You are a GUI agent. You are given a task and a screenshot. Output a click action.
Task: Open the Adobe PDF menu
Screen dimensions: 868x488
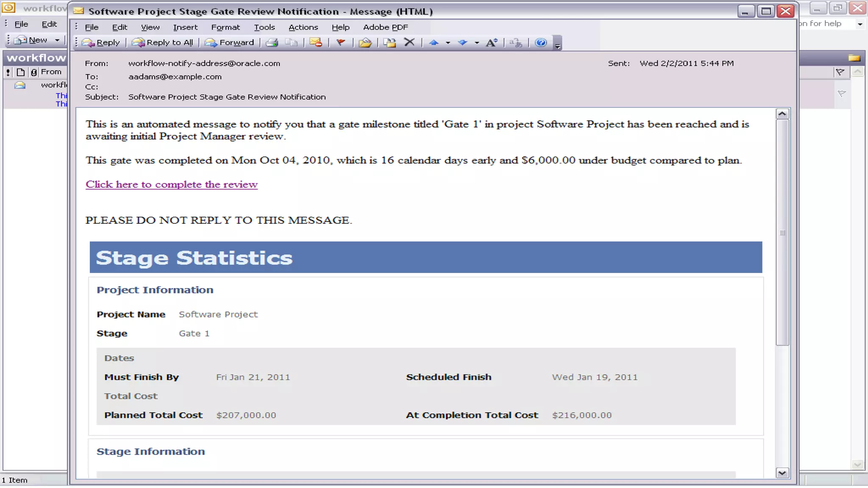click(x=385, y=27)
